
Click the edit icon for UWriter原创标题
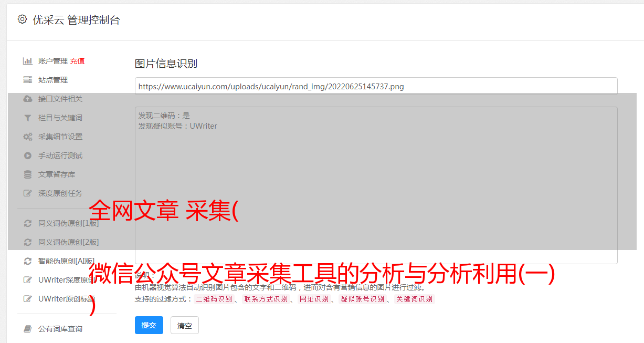tap(28, 299)
